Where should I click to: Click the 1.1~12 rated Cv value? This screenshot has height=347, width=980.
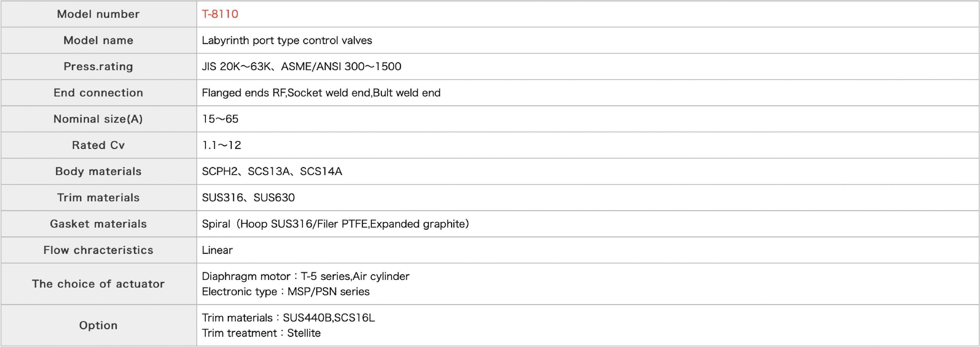[x=222, y=145]
